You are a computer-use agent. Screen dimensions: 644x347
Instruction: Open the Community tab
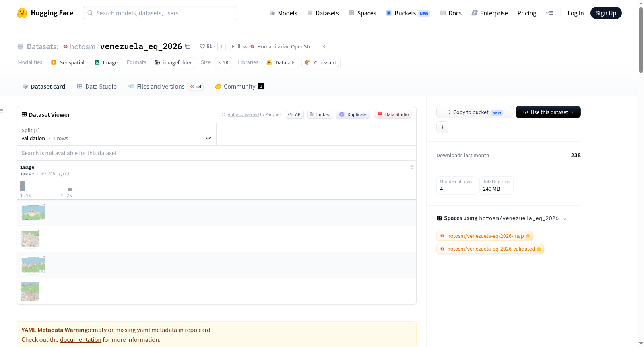(239, 86)
